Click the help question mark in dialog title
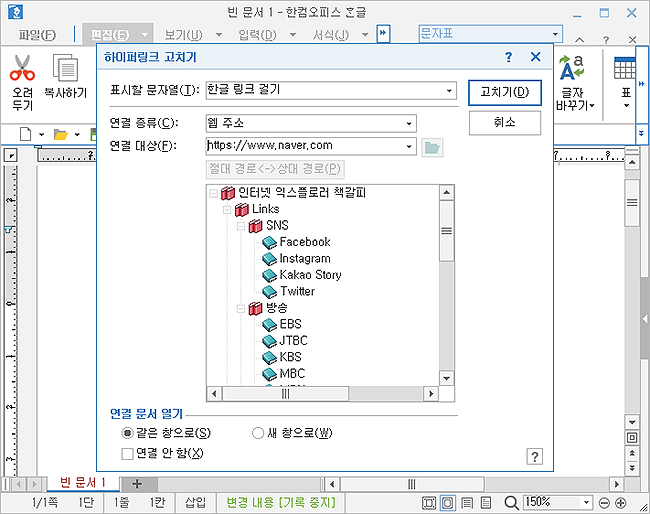 click(509, 57)
